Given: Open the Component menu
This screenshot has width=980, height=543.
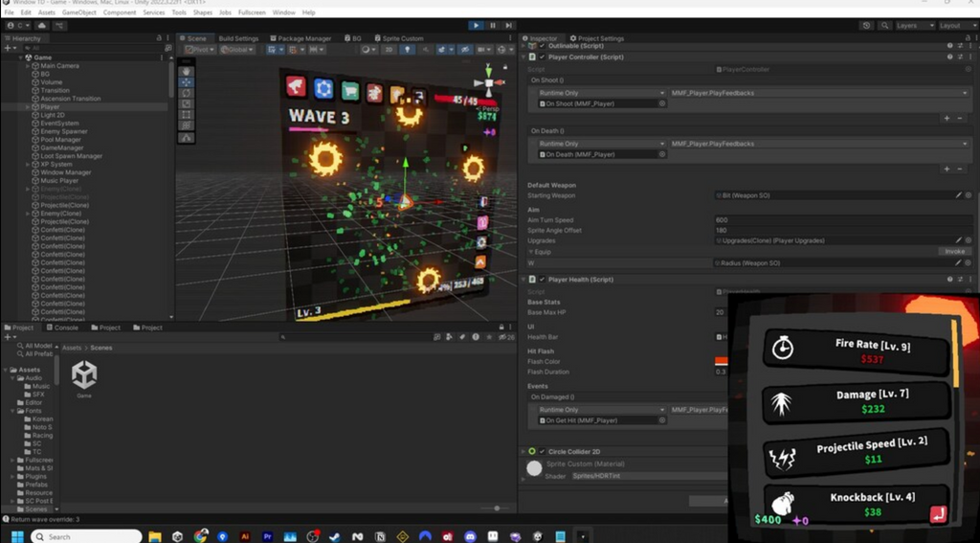Looking at the screenshot, I should point(119,12).
